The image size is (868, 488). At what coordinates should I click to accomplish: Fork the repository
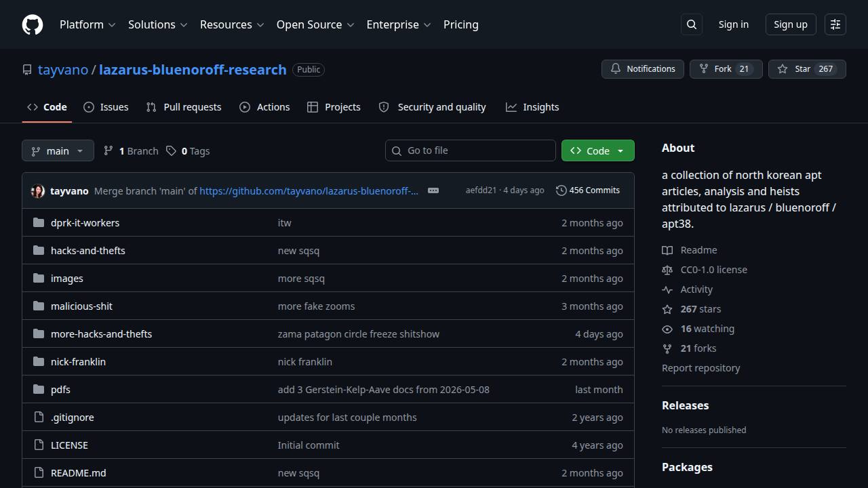tap(726, 69)
